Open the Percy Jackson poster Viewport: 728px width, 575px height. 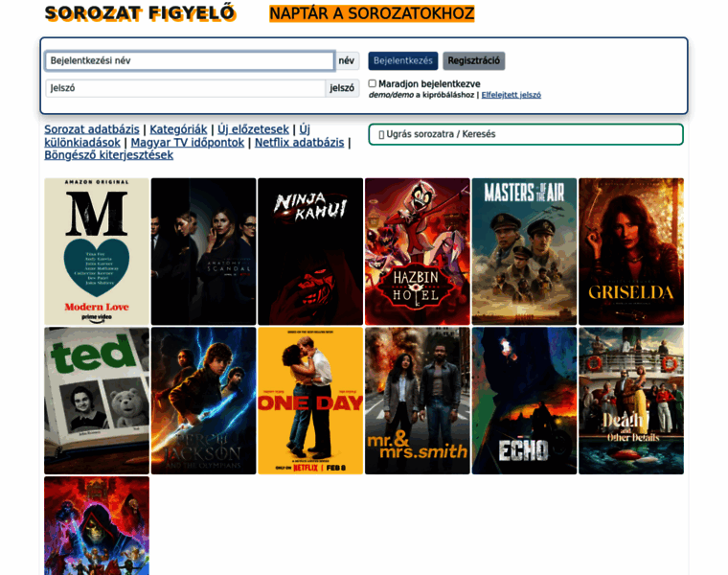pyautogui.click(x=203, y=401)
